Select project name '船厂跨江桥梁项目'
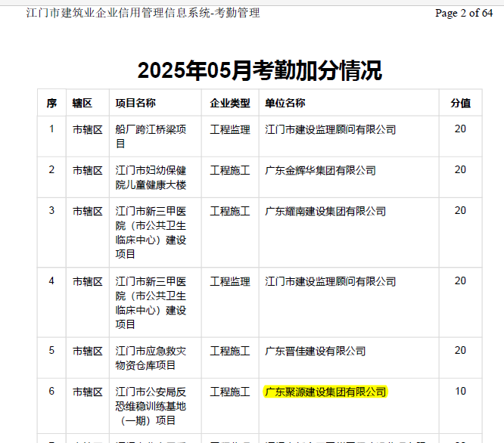The width and height of the screenshot is (504, 443). 151,136
